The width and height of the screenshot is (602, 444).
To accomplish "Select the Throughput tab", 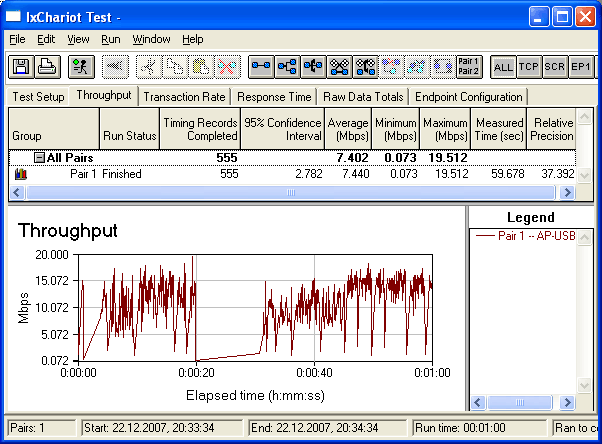I will coord(104,95).
